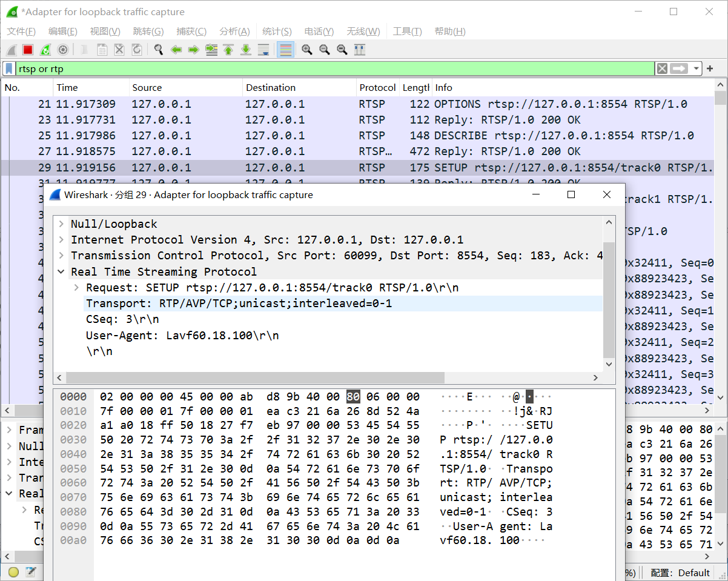Sort packets by the Info column
The height and width of the screenshot is (581, 728).
point(573,88)
